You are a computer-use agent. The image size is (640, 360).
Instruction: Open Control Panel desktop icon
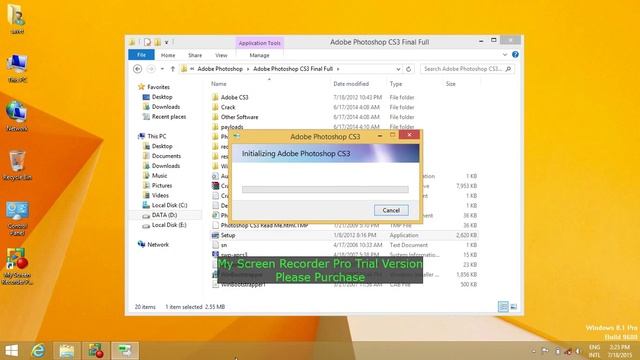point(17,218)
